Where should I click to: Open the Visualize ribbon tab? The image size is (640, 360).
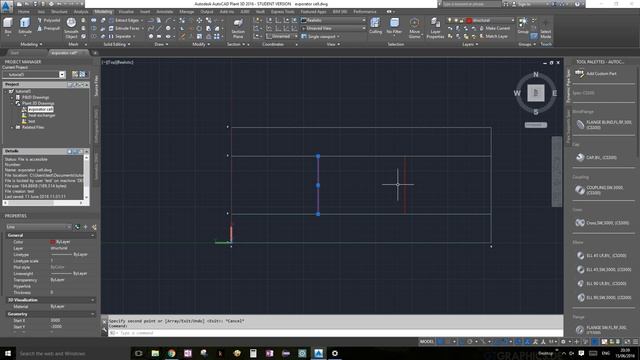tap(126, 12)
